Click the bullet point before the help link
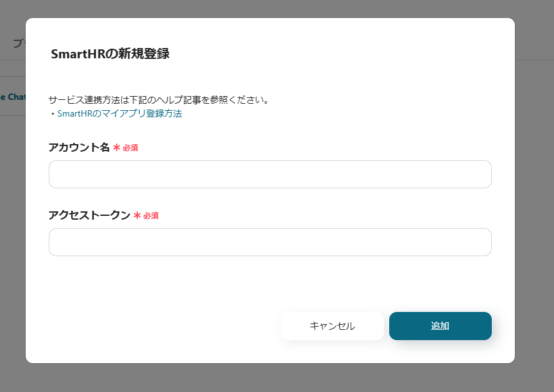The width and height of the screenshot is (554, 392). 53,113
